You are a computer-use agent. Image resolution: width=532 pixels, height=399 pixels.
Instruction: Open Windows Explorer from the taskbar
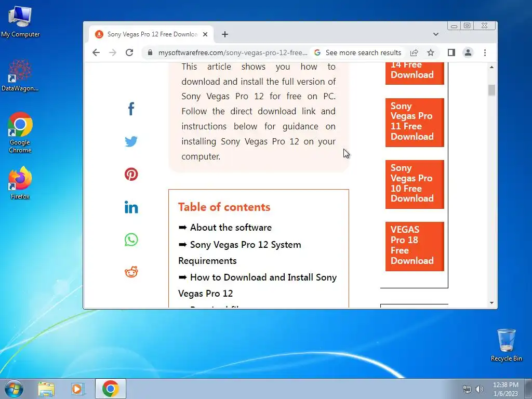pos(46,389)
